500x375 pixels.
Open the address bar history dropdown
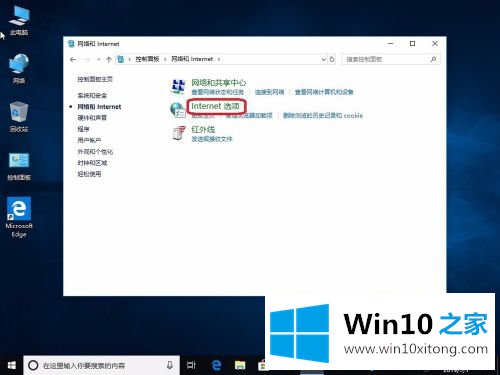click(x=323, y=59)
